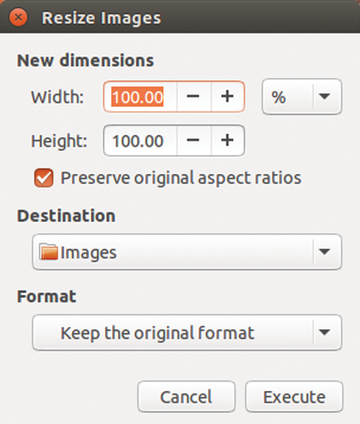Focus the Width input field
This screenshot has width=360, height=424.
[x=140, y=97]
